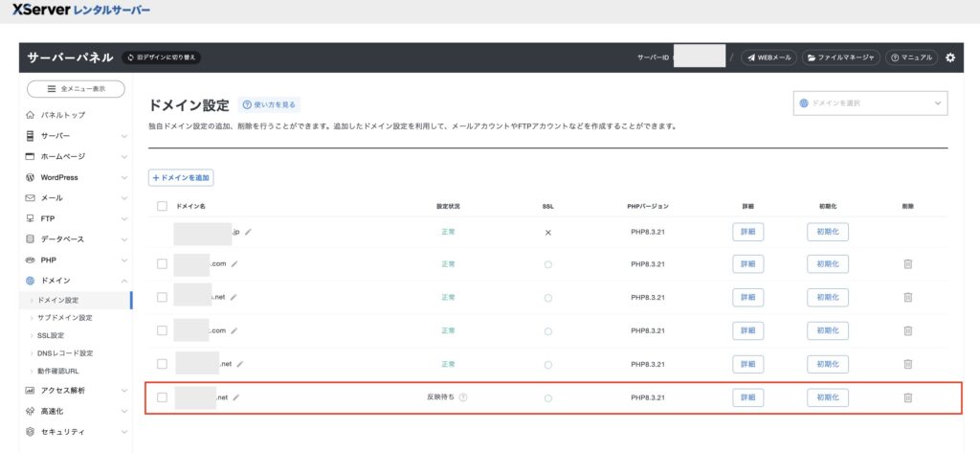Toggle the select-all checkbox in table header
980x453 pixels.
(162, 206)
